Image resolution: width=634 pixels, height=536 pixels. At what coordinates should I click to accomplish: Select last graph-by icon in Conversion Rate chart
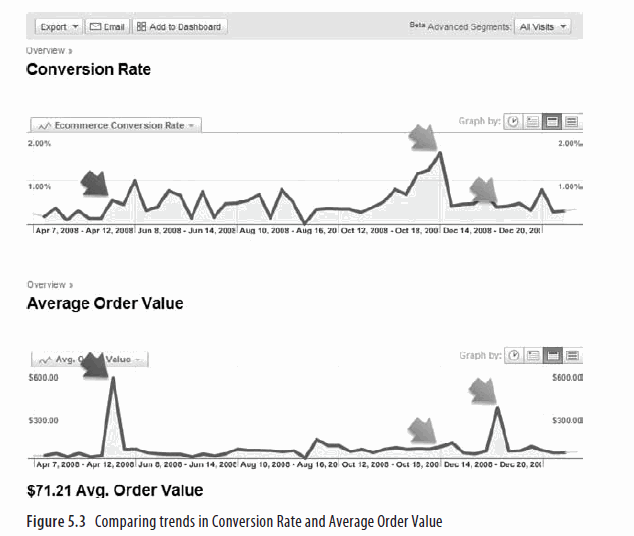[571, 122]
